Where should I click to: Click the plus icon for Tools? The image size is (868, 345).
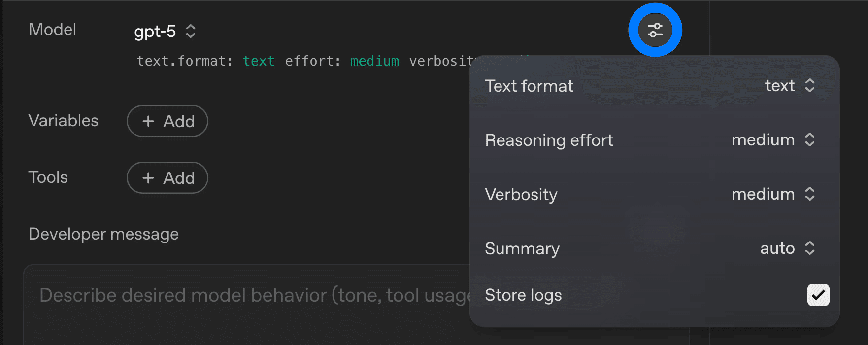(148, 178)
